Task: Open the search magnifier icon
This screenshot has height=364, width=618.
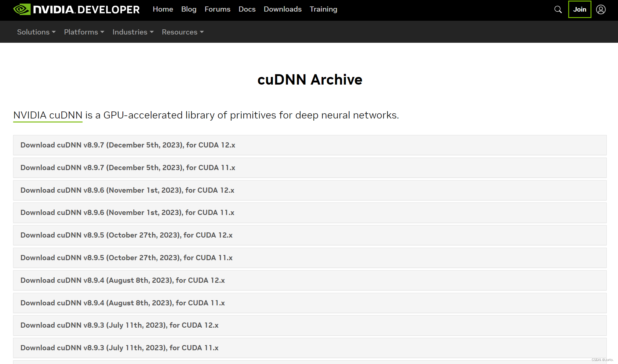Action: click(558, 9)
